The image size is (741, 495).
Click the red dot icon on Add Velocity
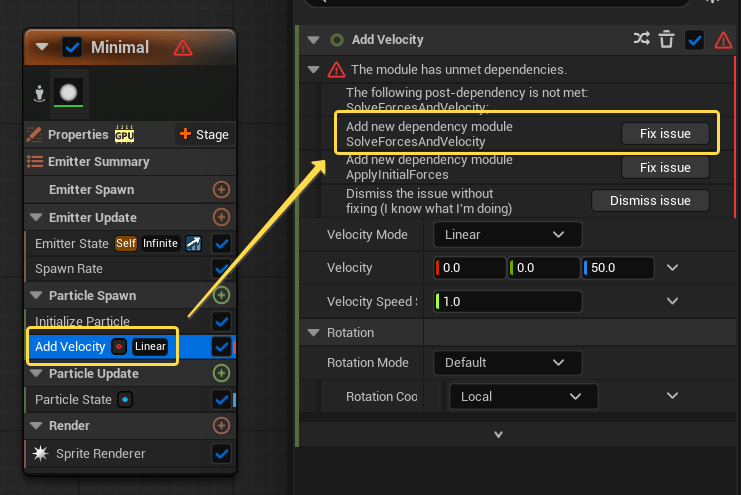pyautogui.click(x=119, y=347)
